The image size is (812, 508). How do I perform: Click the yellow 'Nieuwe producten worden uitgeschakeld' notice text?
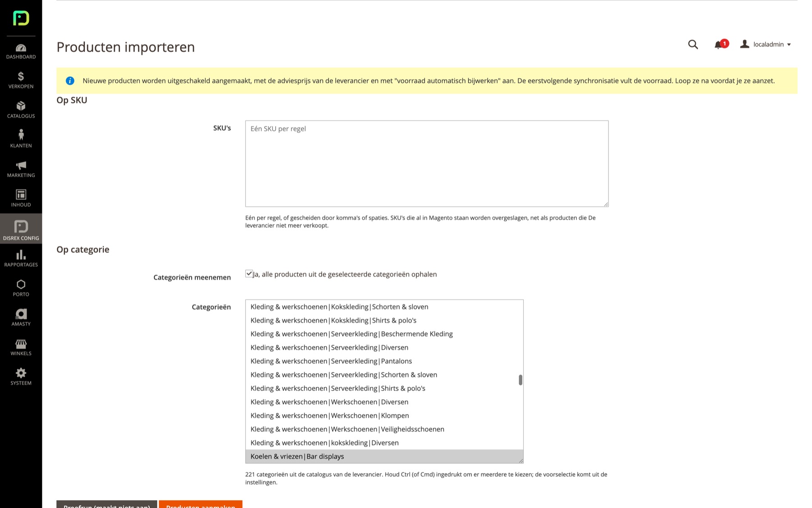point(429,81)
